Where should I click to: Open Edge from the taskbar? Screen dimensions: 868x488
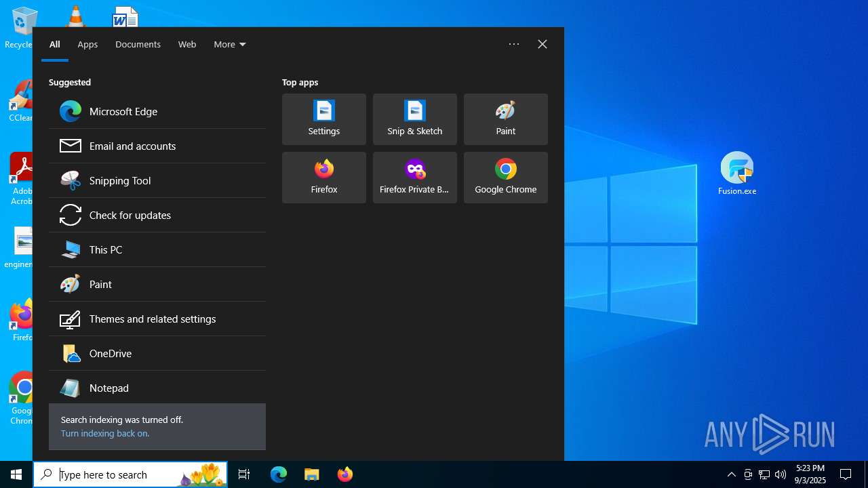point(279,474)
